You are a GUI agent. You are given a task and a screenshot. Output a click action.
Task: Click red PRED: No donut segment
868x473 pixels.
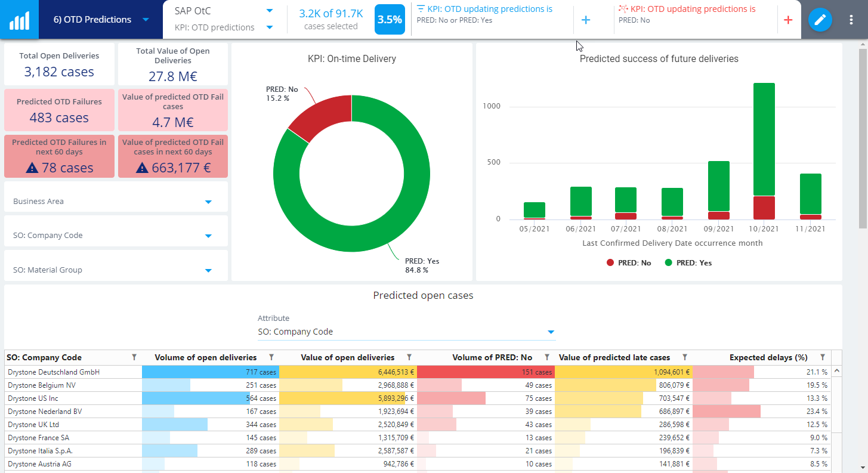coord(323,115)
